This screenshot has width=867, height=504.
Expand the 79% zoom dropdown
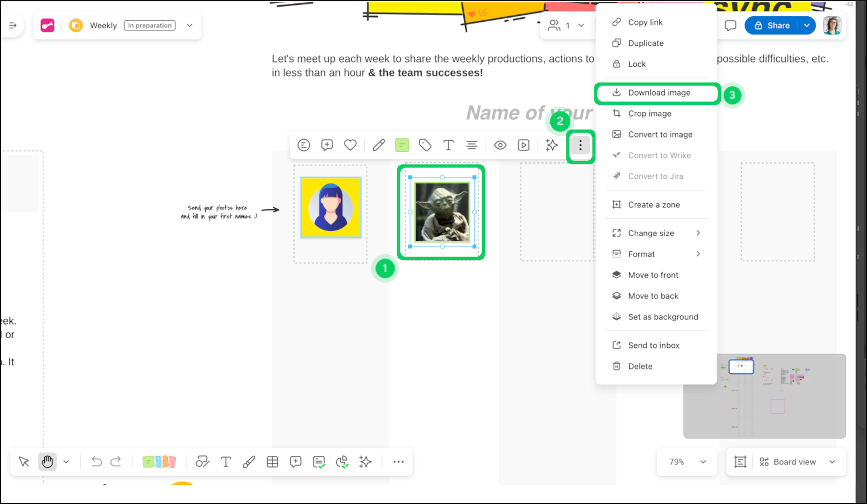[686, 462]
